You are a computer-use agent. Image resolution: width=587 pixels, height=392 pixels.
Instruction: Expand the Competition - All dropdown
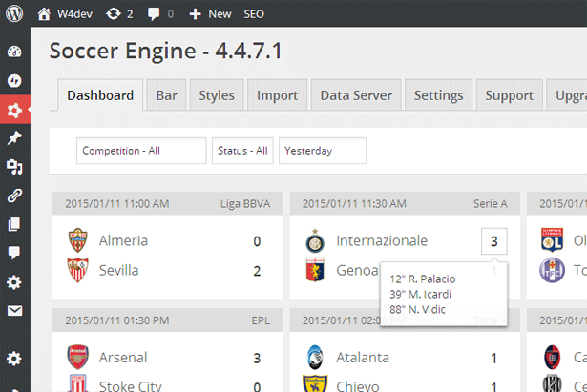coord(140,151)
